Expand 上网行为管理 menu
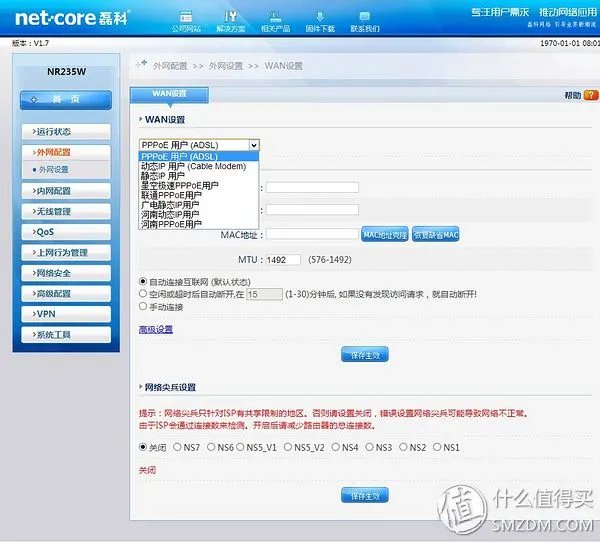This screenshot has width=600, height=542. [66, 253]
